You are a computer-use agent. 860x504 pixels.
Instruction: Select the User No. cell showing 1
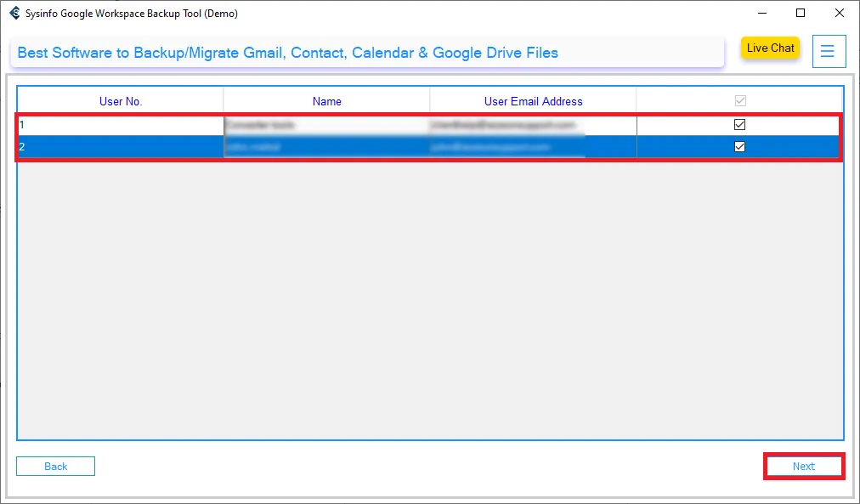[x=121, y=124]
